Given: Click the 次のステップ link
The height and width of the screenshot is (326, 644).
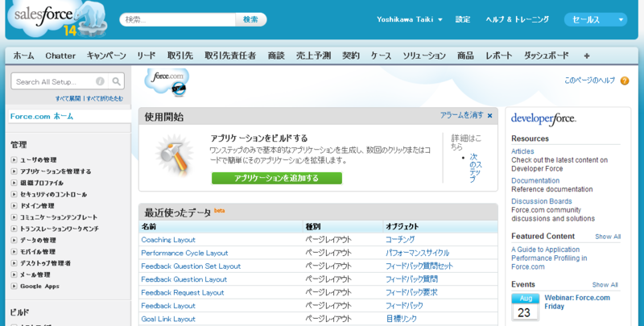Looking at the screenshot, I should 475,168.
